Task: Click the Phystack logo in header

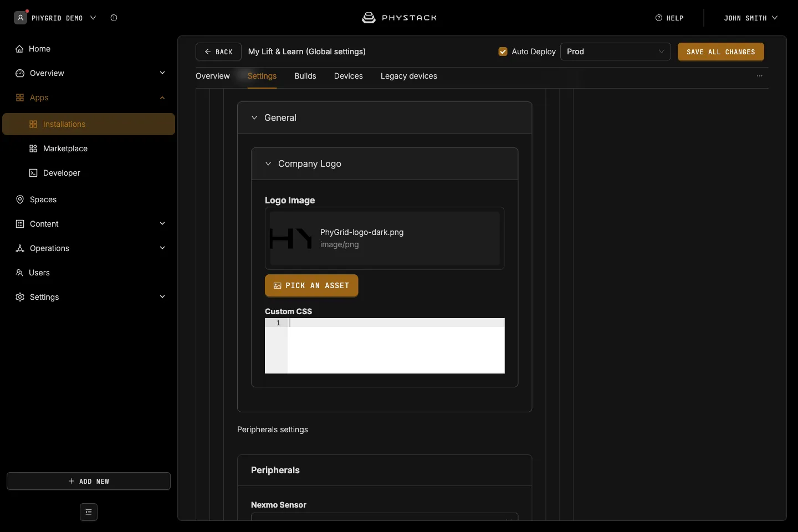Action: click(399, 18)
